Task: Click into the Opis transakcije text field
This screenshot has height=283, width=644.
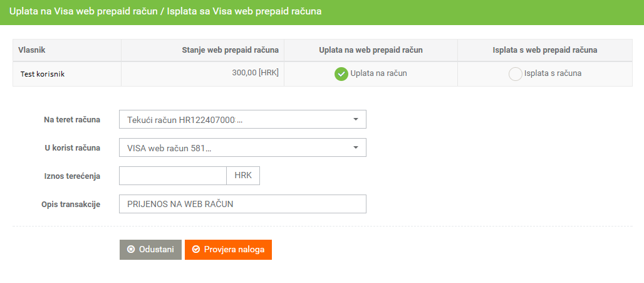Action: coord(242,204)
